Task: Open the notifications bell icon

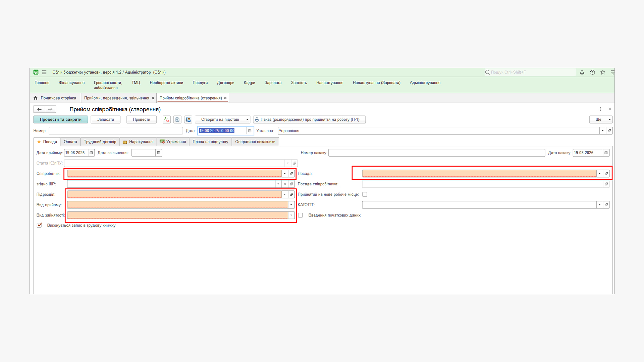Action: pos(582,72)
